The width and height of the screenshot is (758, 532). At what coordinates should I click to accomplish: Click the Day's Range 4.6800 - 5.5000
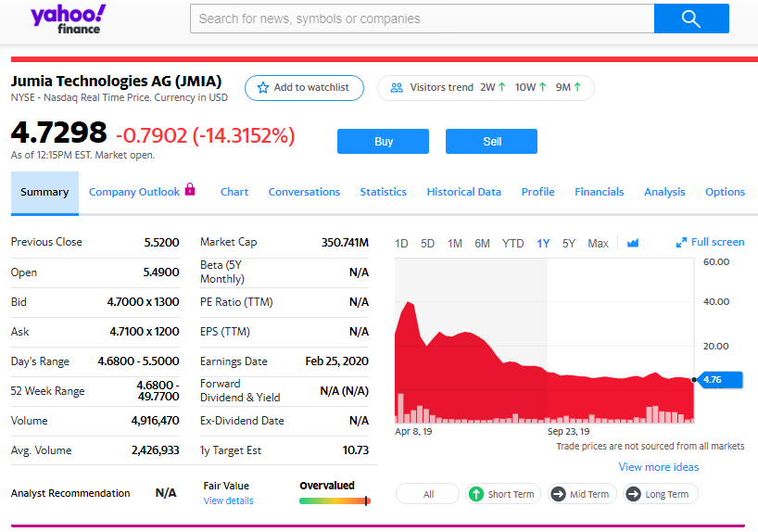point(138,361)
